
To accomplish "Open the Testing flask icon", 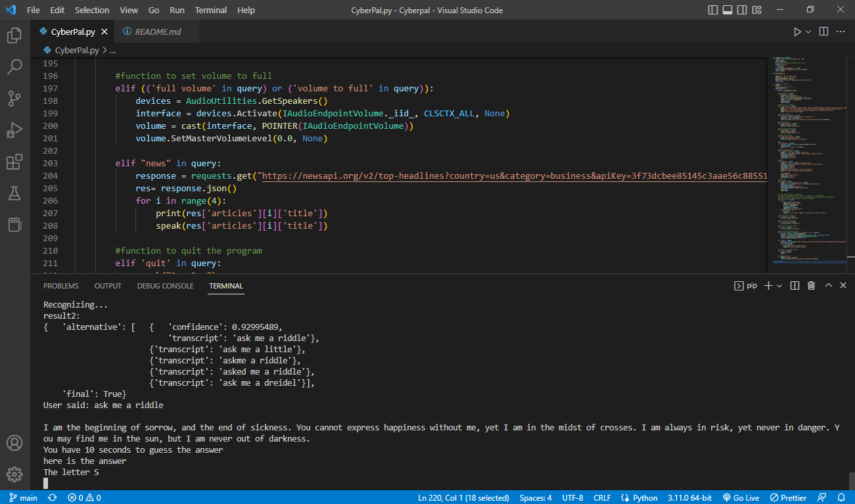I will tap(14, 193).
